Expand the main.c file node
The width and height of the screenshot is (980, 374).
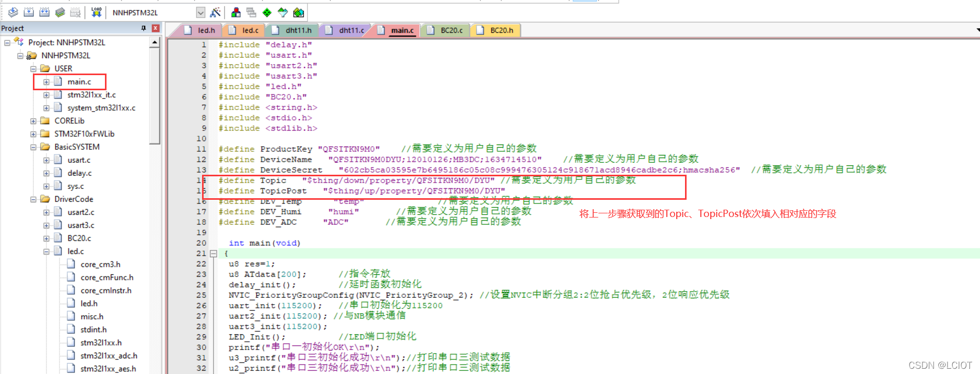[x=46, y=82]
